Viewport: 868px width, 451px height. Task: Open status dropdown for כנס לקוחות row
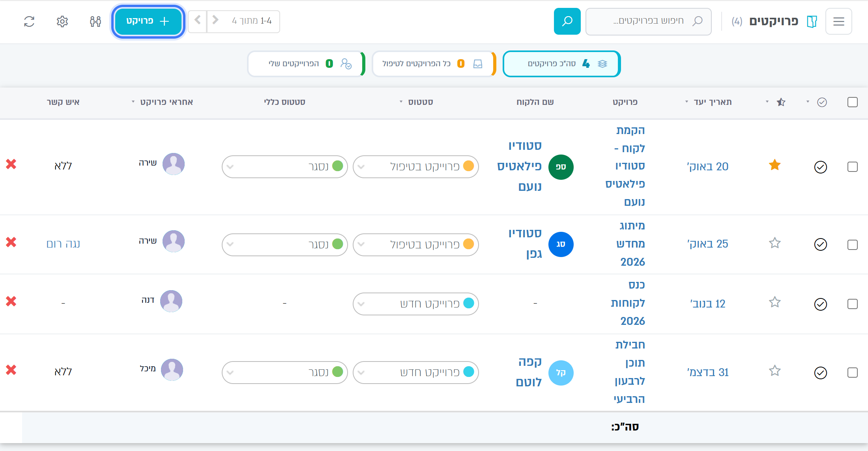[x=416, y=304]
